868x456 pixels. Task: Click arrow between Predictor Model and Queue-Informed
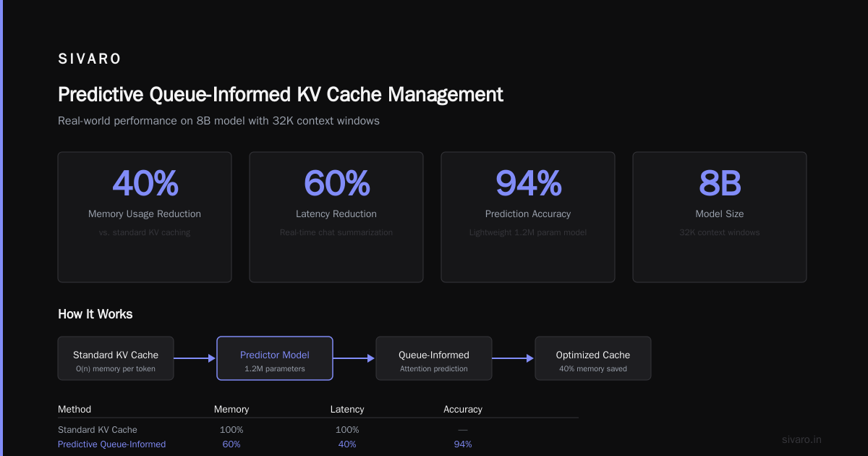click(x=354, y=358)
